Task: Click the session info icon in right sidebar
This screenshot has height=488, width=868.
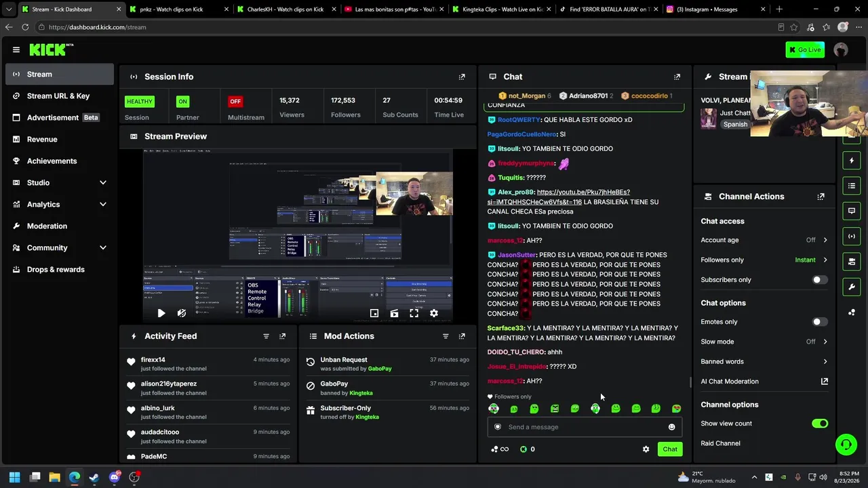Action: click(x=852, y=236)
